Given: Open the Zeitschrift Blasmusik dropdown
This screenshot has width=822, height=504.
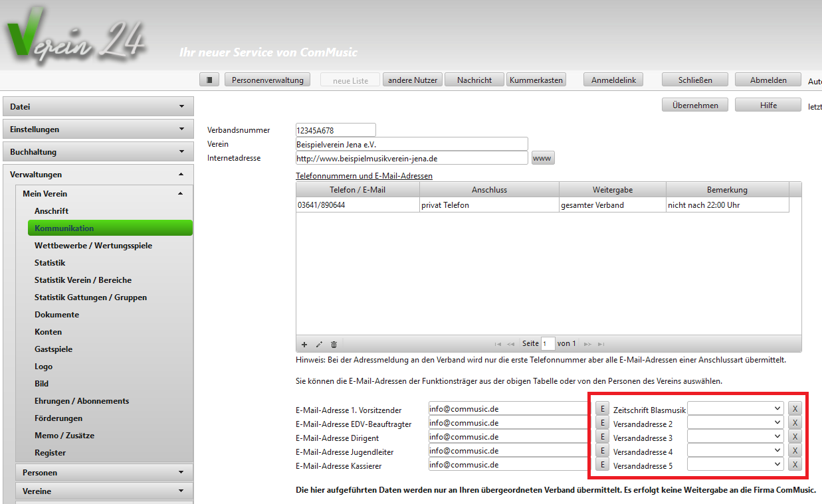Looking at the screenshot, I should [x=736, y=408].
